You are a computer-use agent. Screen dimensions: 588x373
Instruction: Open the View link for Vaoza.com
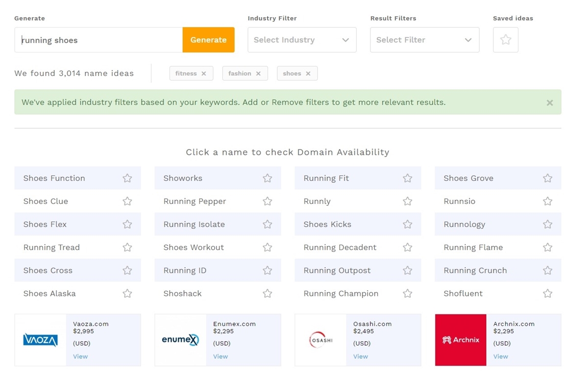80,356
